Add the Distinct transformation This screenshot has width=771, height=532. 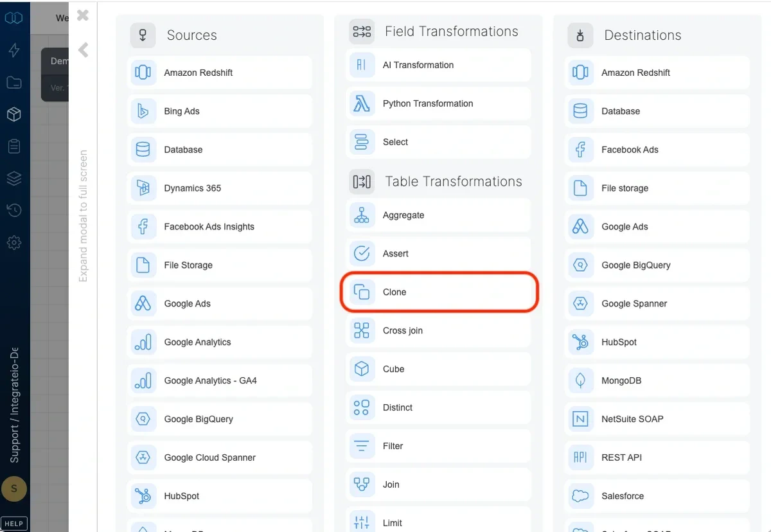[439, 407]
